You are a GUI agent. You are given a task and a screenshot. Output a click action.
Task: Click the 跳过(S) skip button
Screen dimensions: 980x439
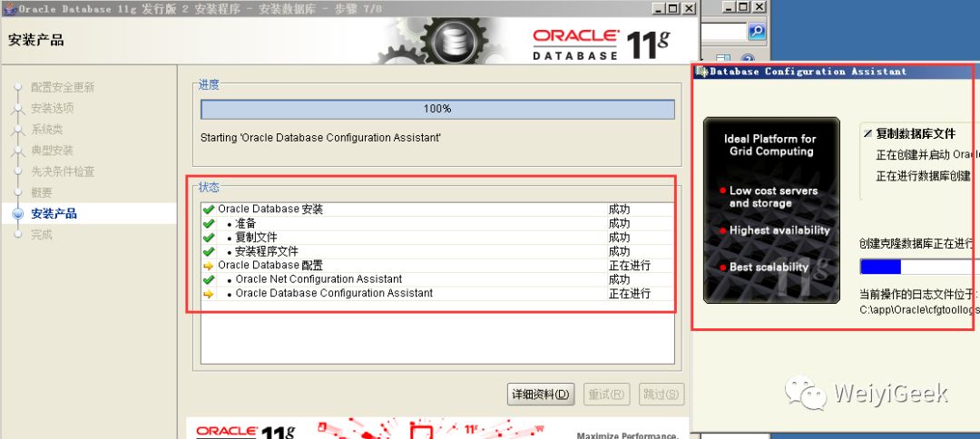point(661,394)
